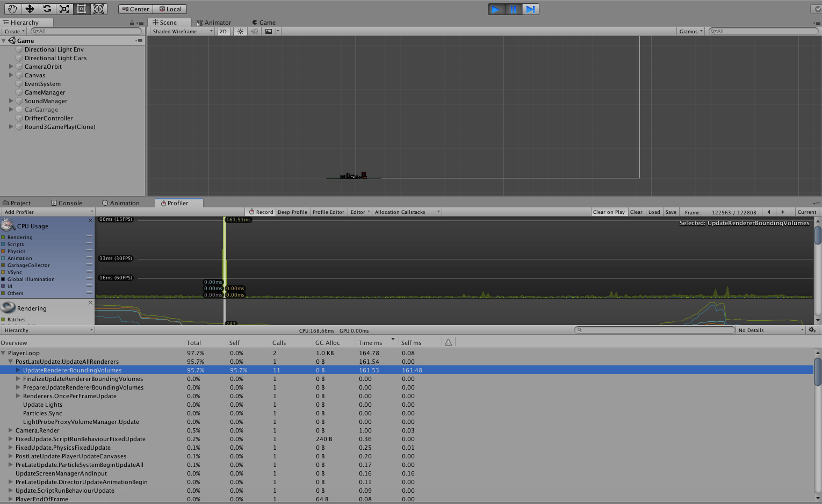Go to previous profiler frame
The image size is (822, 504).
click(x=769, y=212)
